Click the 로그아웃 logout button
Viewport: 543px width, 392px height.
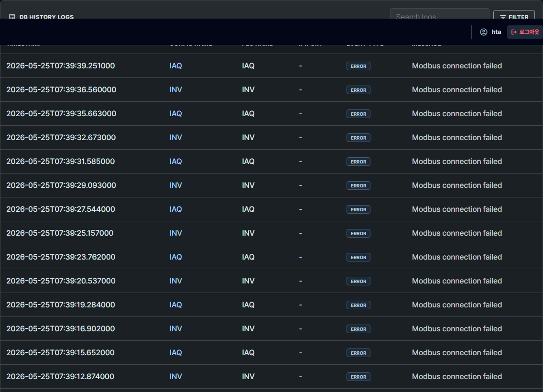tap(525, 32)
